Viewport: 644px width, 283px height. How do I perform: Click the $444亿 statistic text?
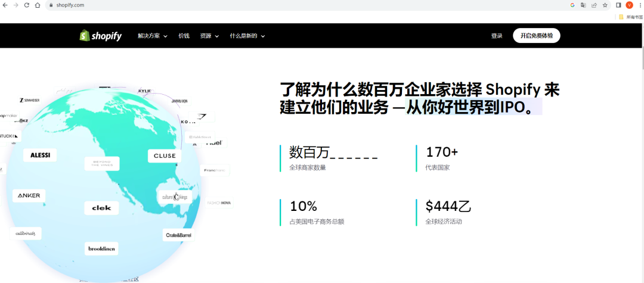pyautogui.click(x=448, y=207)
